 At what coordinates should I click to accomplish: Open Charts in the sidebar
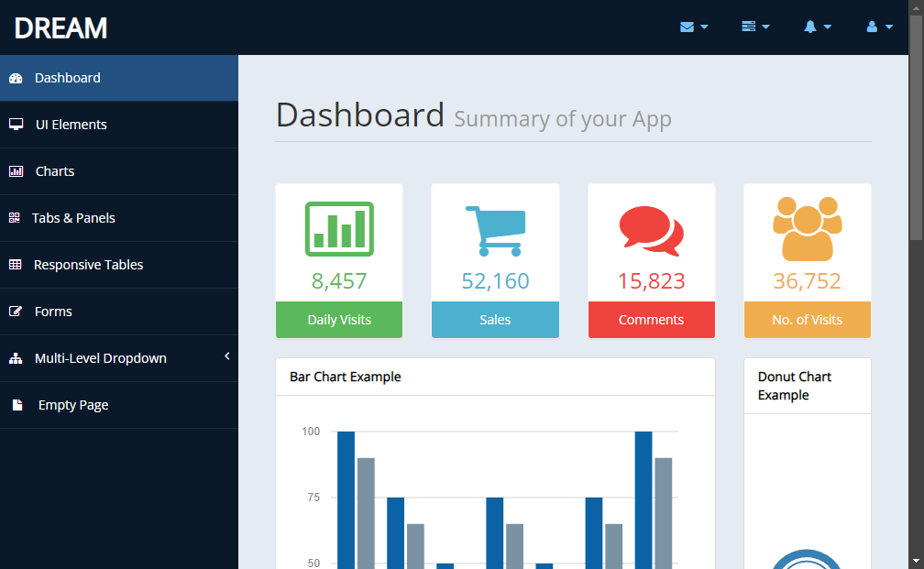coord(119,171)
